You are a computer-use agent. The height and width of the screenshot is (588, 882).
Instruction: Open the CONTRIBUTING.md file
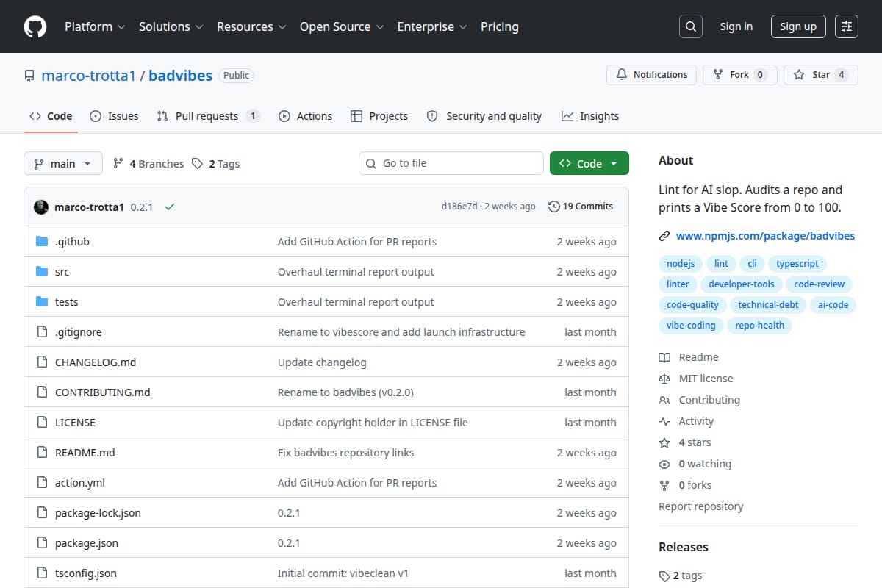coord(103,392)
